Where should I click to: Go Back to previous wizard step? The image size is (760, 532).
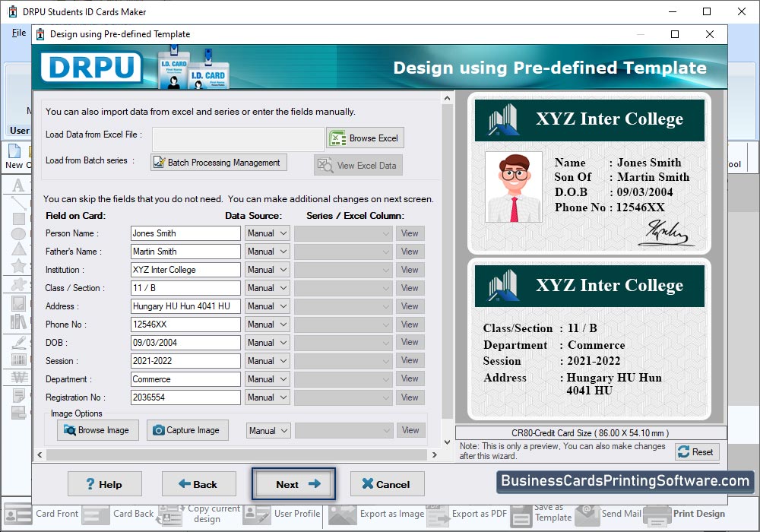pyautogui.click(x=198, y=484)
